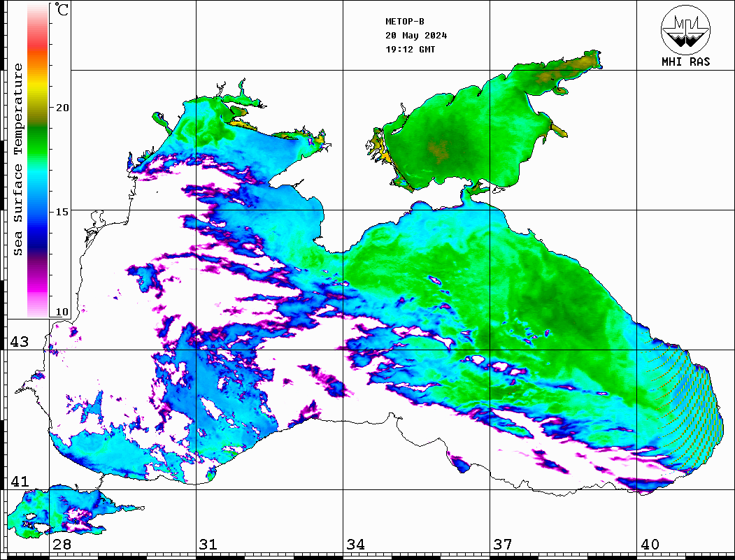Click the 15 degree scale tick label
The width and height of the screenshot is (735, 560).
(62, 212)
